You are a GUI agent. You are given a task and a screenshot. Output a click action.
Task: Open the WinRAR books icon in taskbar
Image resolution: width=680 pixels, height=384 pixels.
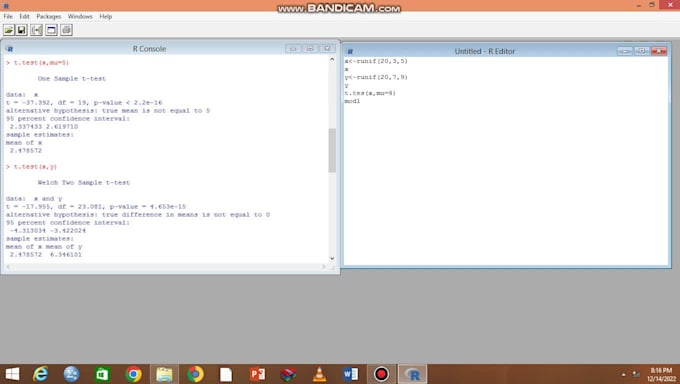[288, 374]
